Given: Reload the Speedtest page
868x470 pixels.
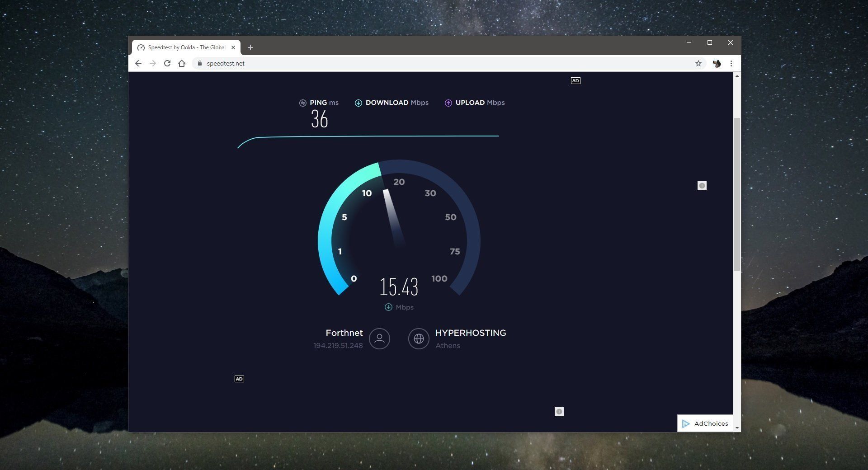Looking at the screenshot, I should click(167, 63).
